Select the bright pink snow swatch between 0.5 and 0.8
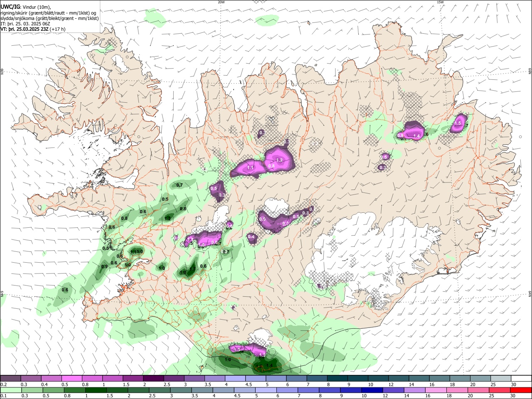Viewport: 532px width, 399px height. tap(72, 378)
